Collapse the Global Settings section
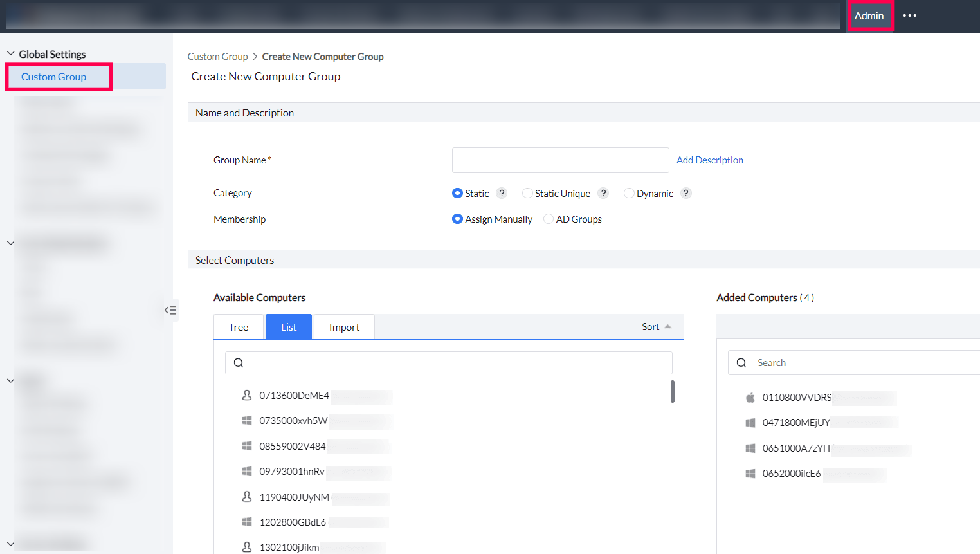 [x=10, y=53]
